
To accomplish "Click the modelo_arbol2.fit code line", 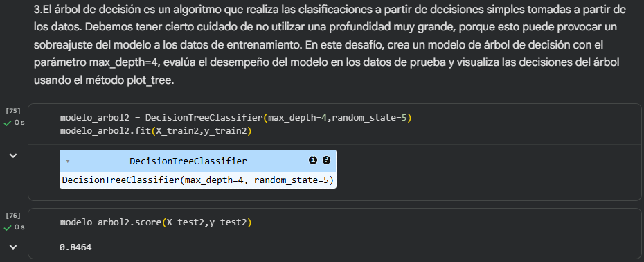I will [x=156, y=131].
